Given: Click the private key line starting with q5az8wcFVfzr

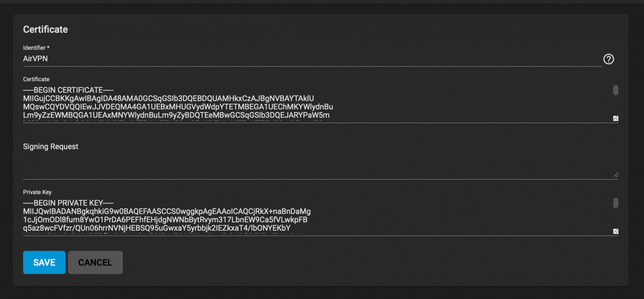Looking at the screenshot, I should click(x=157, y=228).
